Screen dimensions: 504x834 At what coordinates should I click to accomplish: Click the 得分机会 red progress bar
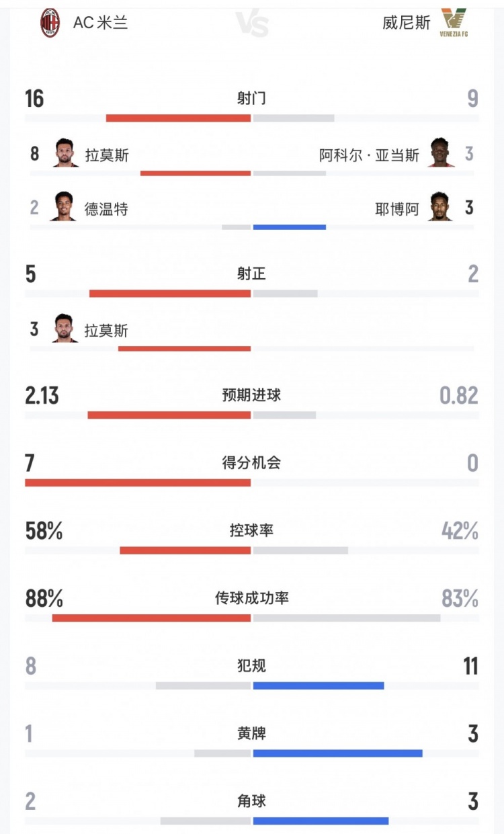[x=138, y=483]
